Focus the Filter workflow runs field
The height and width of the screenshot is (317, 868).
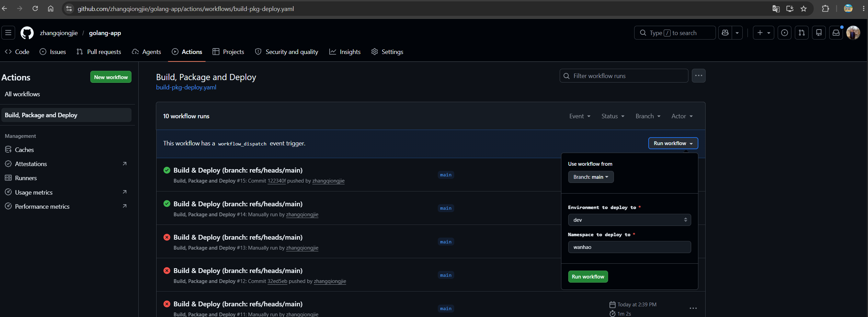(624, 76)
